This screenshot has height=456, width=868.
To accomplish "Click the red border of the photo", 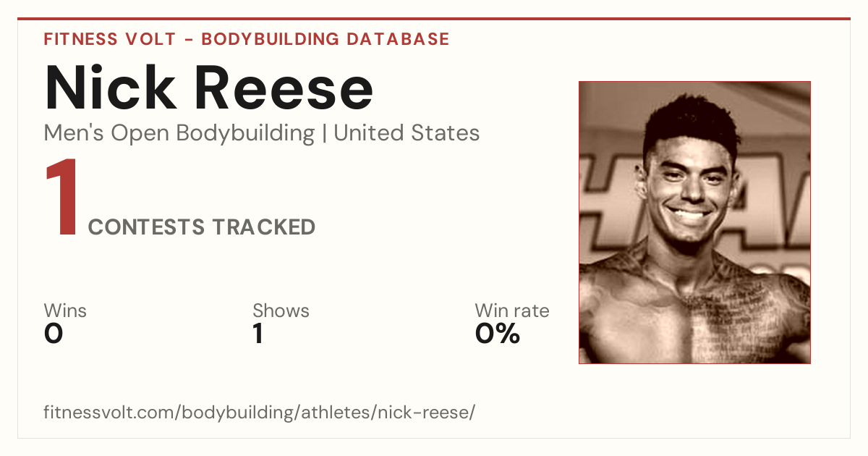I will 579,222.
